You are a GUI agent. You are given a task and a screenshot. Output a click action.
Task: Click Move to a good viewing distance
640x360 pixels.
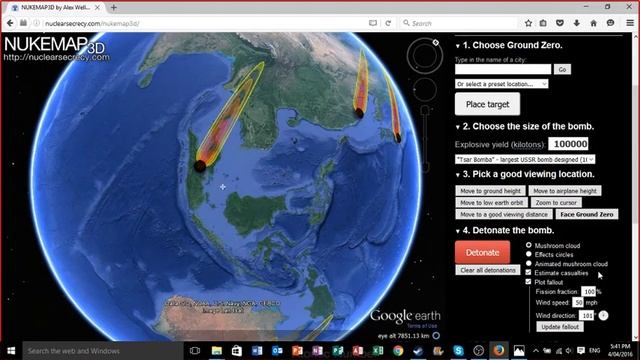click(504, 214)
